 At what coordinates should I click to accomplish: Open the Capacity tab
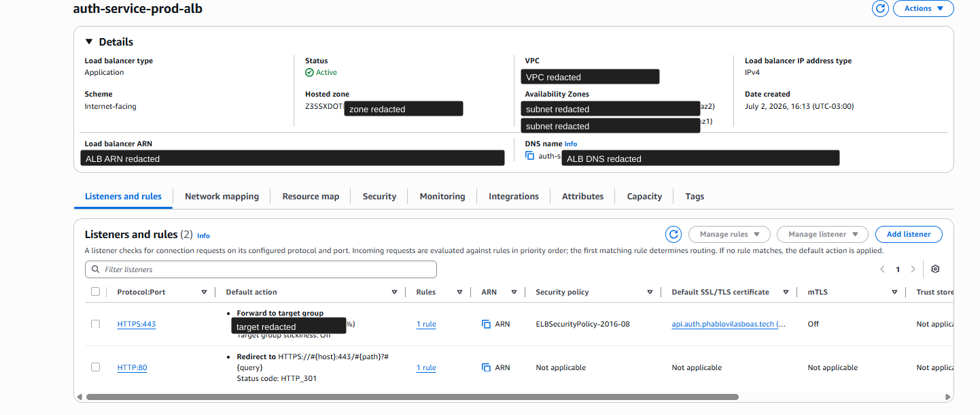click(x=644, y=196)
